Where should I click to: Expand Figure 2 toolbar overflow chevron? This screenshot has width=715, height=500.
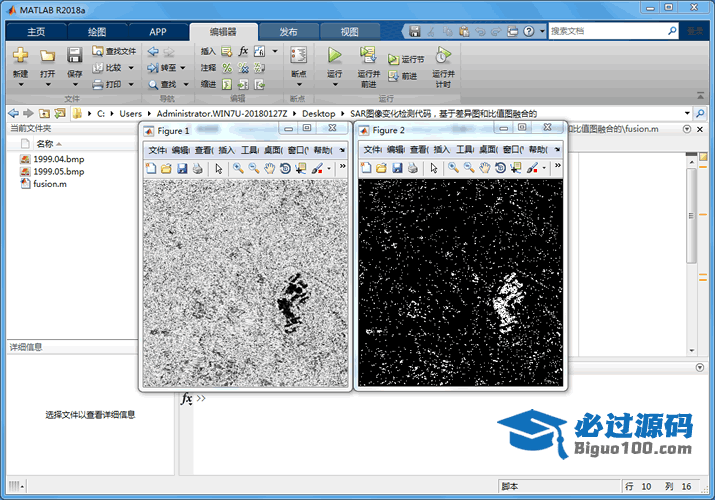point(557,166)
